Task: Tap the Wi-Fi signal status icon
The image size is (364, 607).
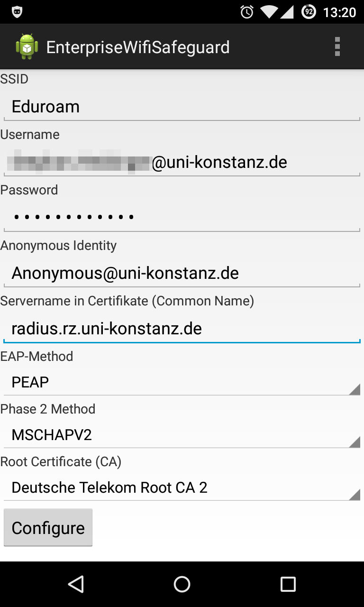Action: point(269,12)
